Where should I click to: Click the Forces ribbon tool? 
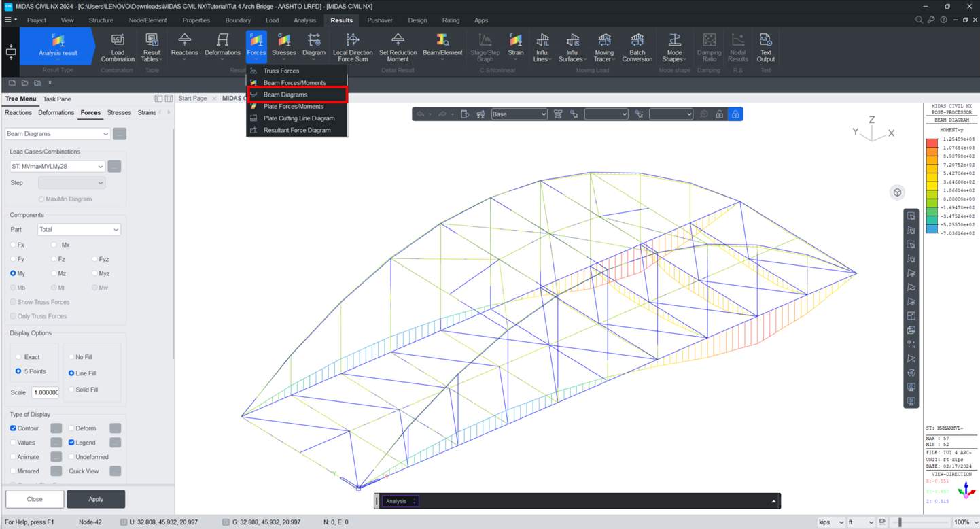click(256, 46)
